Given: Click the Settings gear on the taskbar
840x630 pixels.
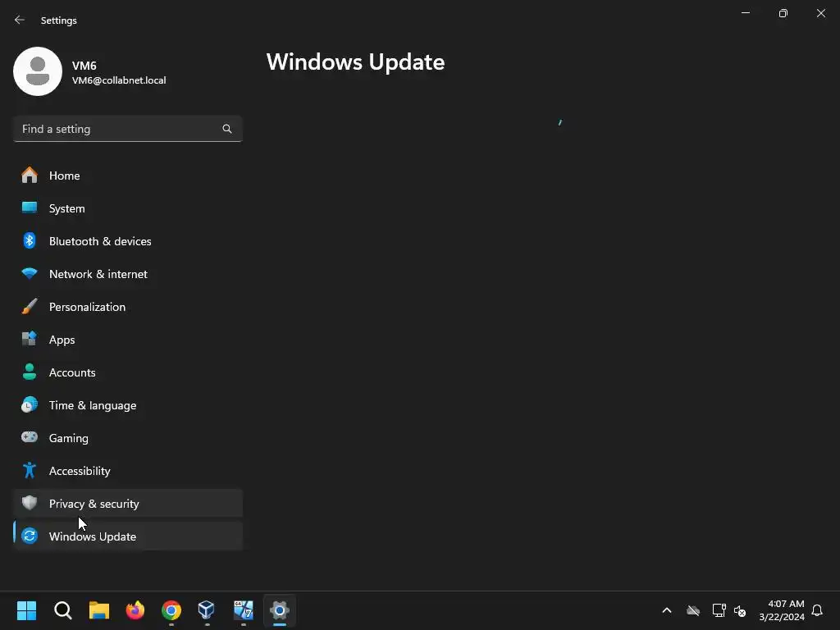Looking at the screenshot, I should (280, 610).
